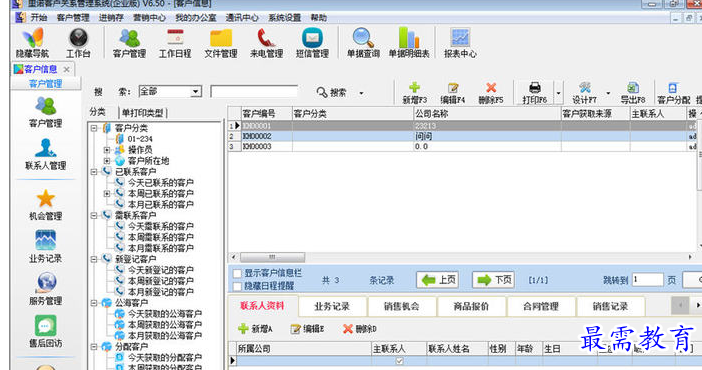Open the 系统设置 menu
Viewport: 702px width, 370px height.
(x=284, y=17)
